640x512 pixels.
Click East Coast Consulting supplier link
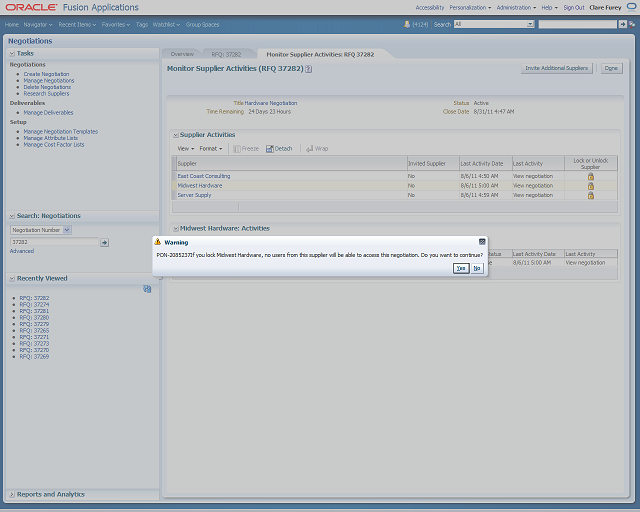point(204,176)
